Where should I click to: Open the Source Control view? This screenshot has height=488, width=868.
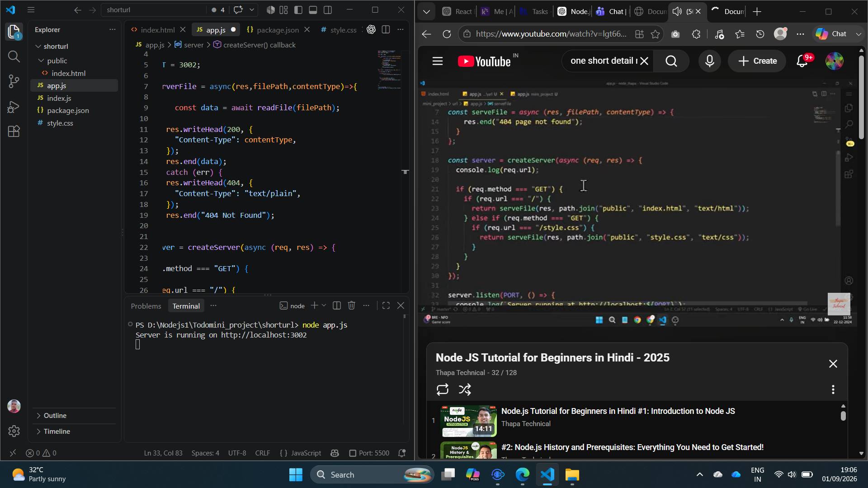(x=14, y=81)
